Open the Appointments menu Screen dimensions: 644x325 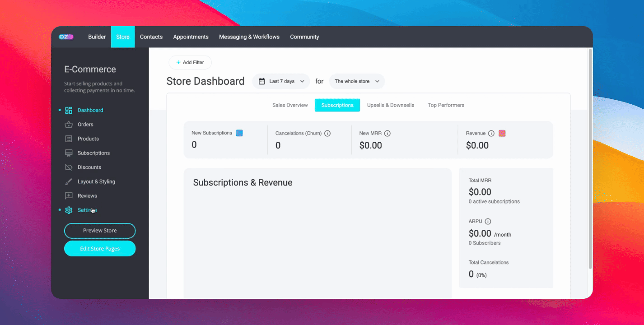[191, 37]
